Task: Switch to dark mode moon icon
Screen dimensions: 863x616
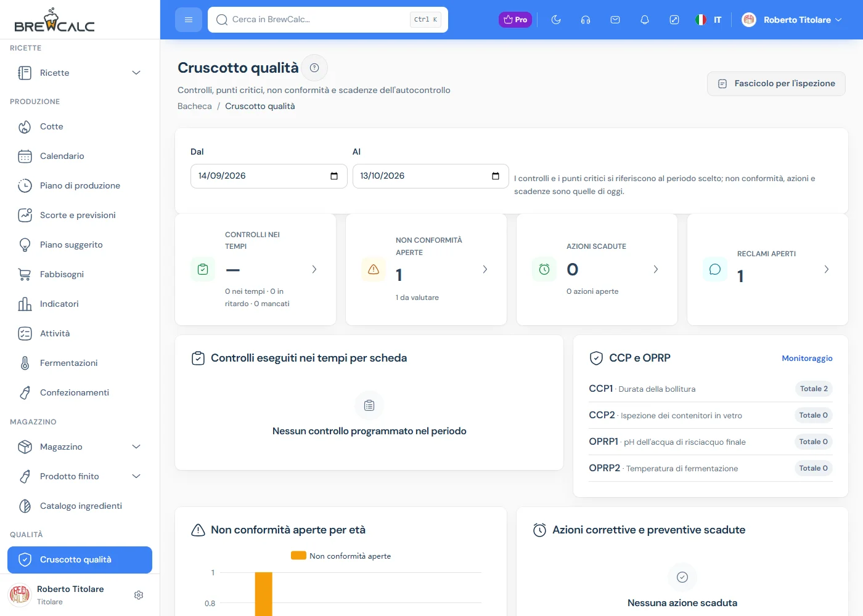Action: tap(556, 20)
